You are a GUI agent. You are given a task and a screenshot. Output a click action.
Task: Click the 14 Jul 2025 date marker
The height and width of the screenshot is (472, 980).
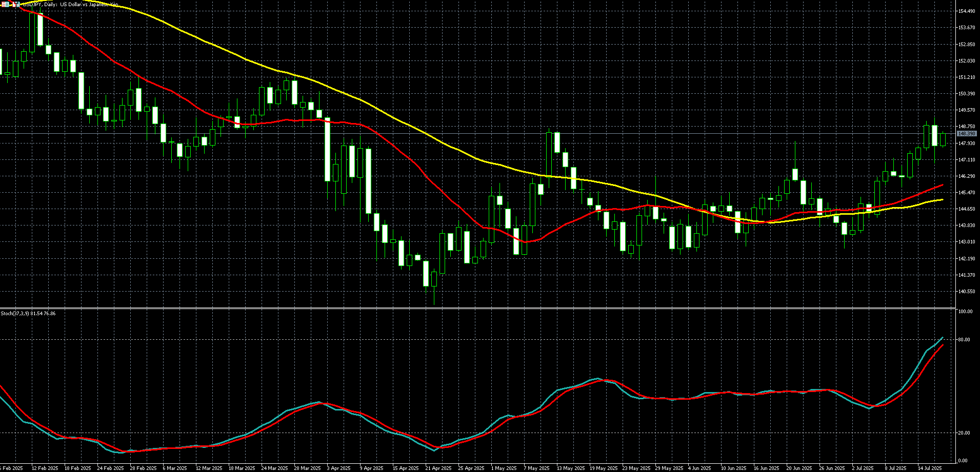pos(930,468)
